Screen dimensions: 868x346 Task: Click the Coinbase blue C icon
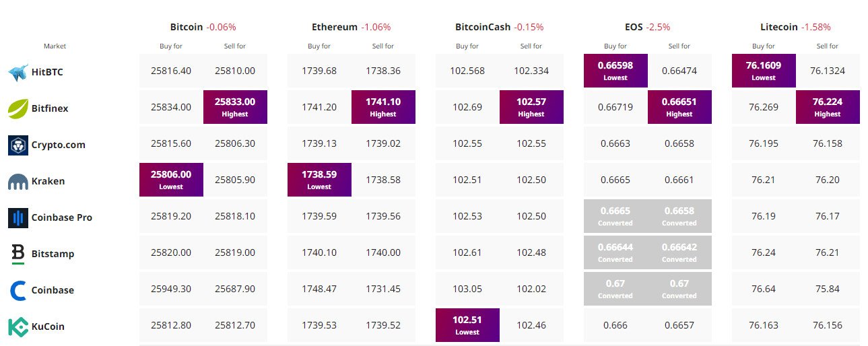(x=18, y=290)
